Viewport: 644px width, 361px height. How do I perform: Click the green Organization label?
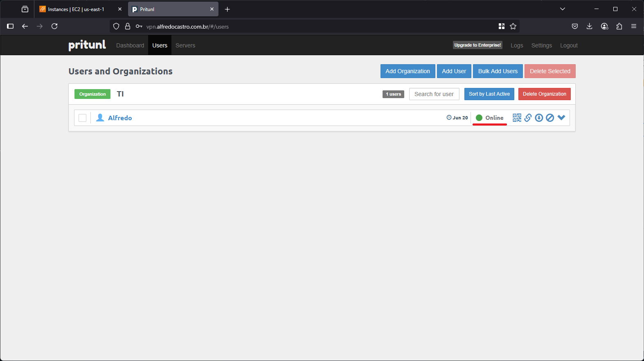(92, 94)
